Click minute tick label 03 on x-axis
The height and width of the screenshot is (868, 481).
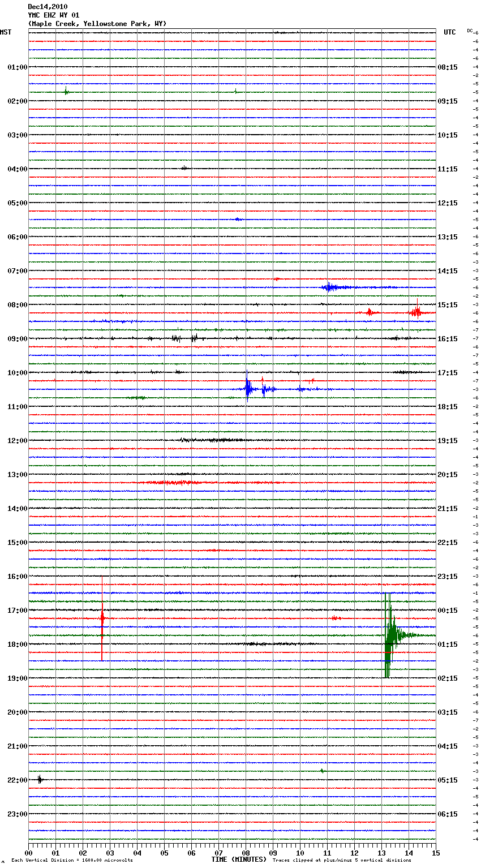[x=110, y=853]
